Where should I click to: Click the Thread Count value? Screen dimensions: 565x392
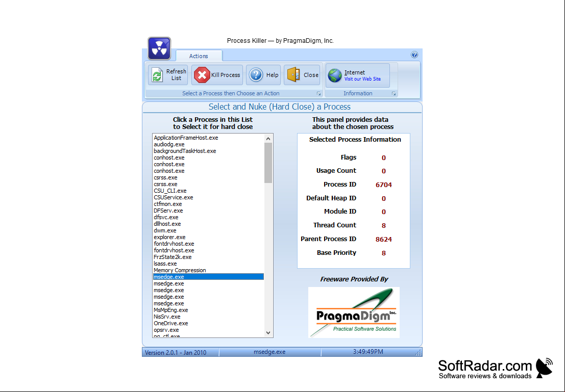coord(383,226)
